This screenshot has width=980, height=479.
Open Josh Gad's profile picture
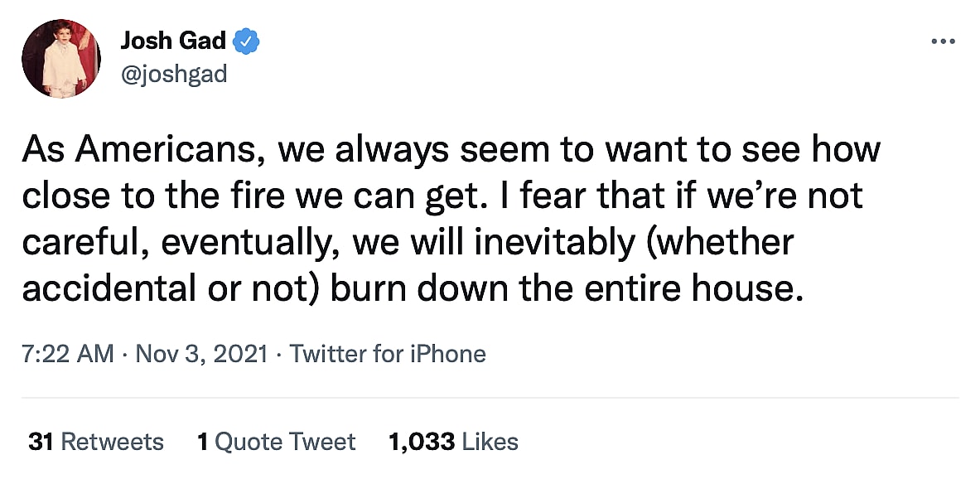[x=60, y=58]
